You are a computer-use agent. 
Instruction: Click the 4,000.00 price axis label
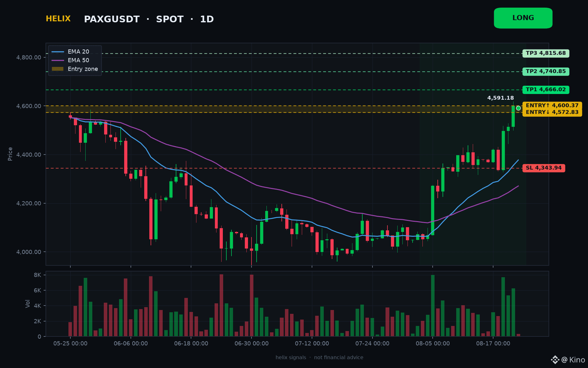pyautogui.click(x=29, y=252)
